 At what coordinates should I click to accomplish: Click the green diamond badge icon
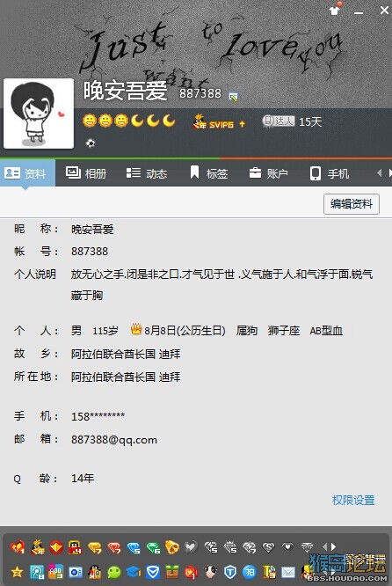click(x=153, y=548)
